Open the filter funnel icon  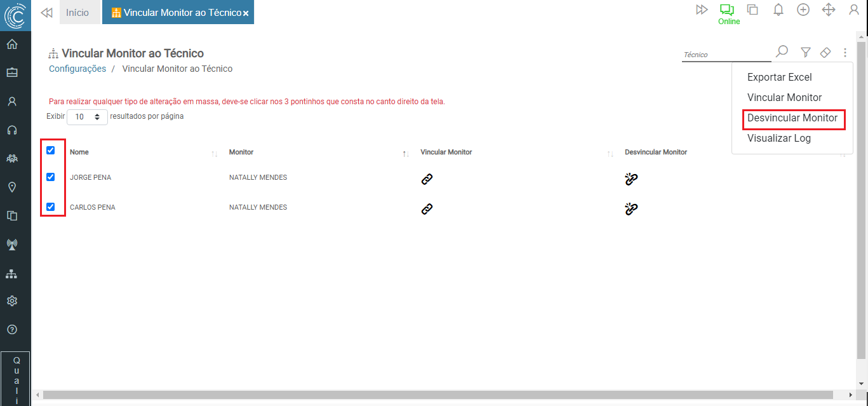click(805, 53)
